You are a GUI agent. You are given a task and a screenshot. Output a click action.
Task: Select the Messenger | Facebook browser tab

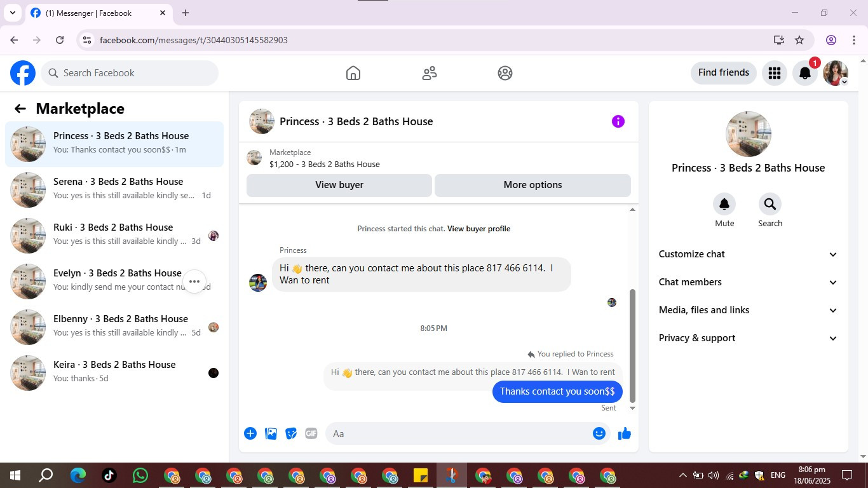[98, 13]
